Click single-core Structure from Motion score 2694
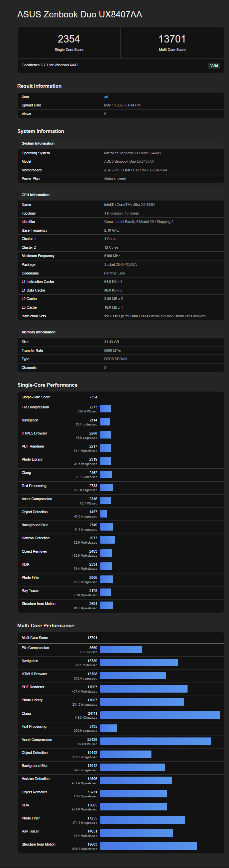The height and width of the screenshot is (868, 229). click(x=93, y=604)
